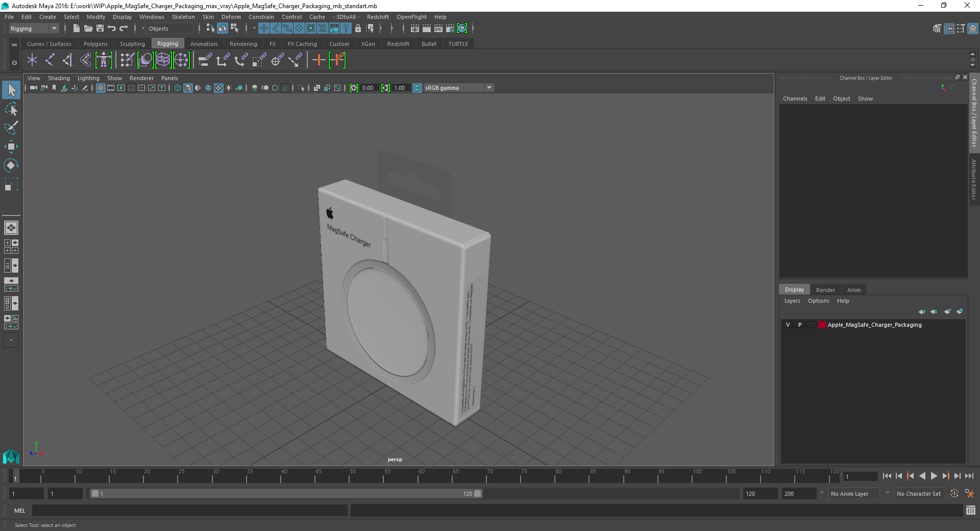This screenshot has width=980, height=531.
Task: Open the Objects selection mask dropdown arrow
Action: (x=143, y=29)
